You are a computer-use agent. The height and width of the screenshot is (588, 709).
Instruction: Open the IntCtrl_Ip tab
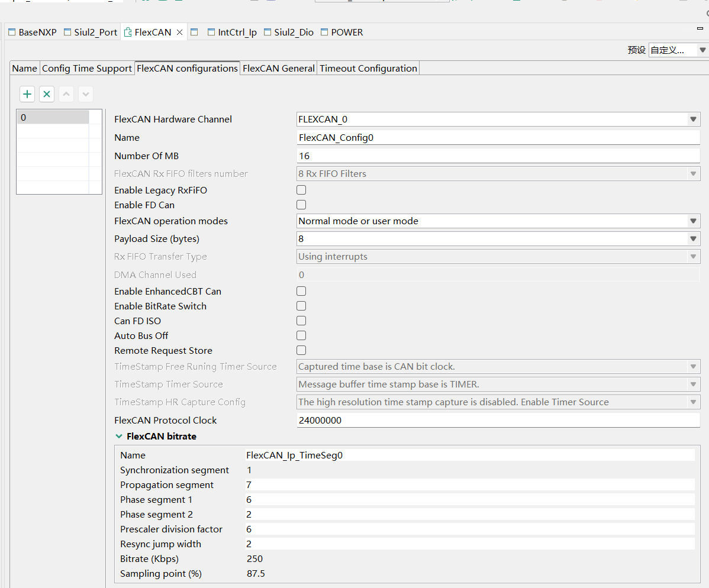(232, 32)
